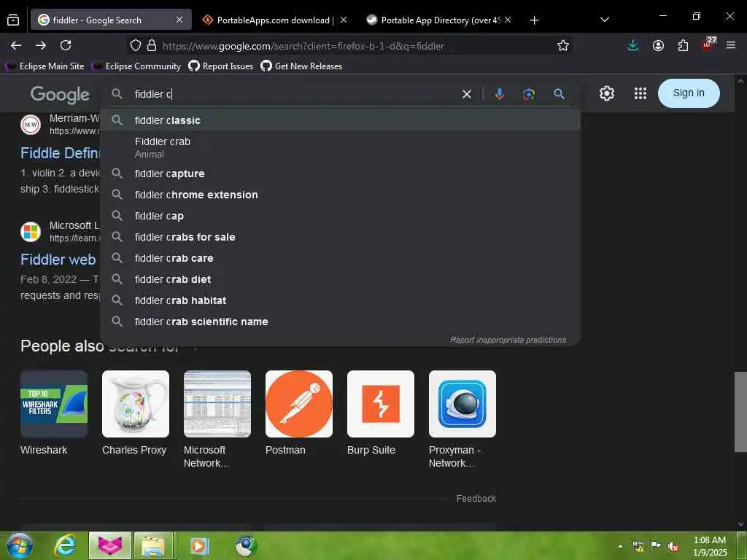Open the Windows Start button

pyautogui.click(x=20, y=545)
